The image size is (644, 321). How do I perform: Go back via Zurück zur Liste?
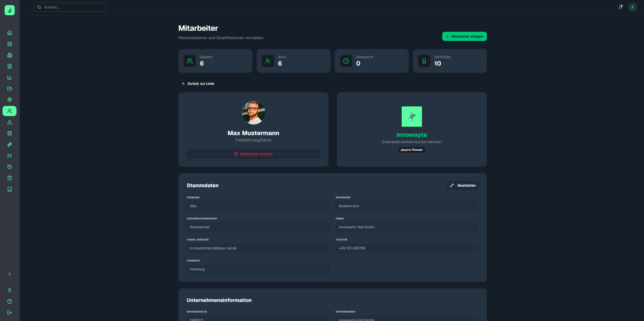198,84
